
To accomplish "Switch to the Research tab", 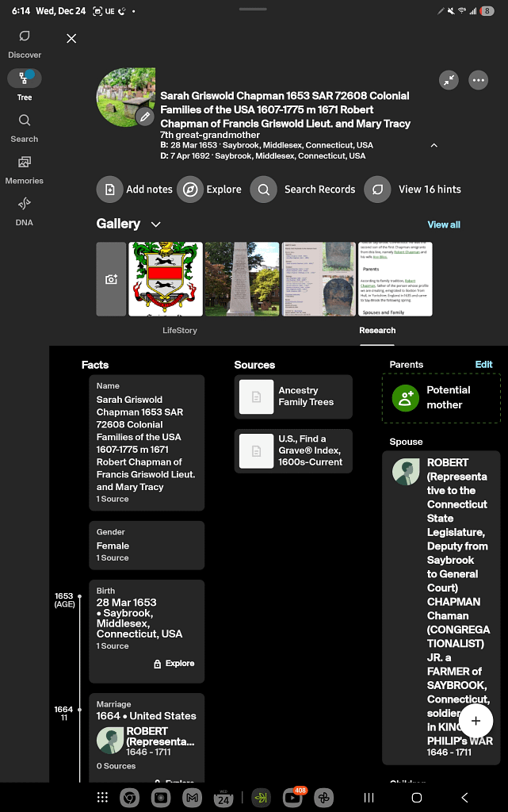I will click(377, 330).
